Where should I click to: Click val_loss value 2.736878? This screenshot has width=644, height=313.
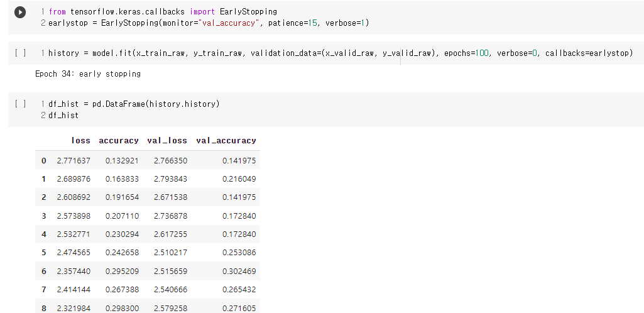click(170, 216)
